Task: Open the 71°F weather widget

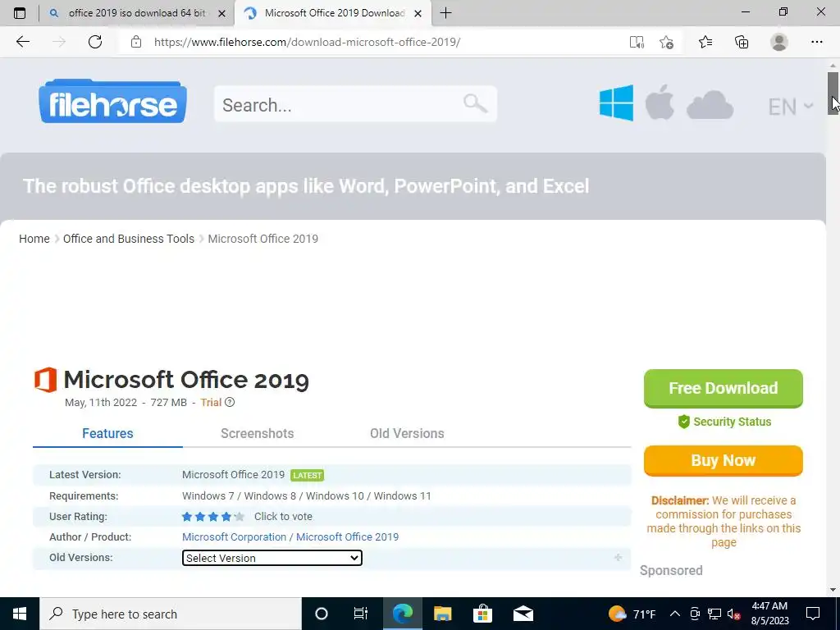Action: point(632,614)
